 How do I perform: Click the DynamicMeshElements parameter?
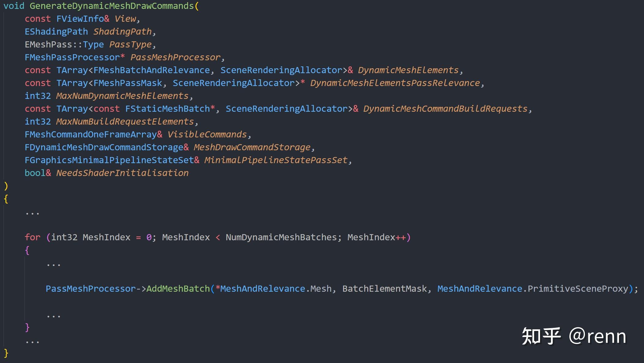coord(408,70)
